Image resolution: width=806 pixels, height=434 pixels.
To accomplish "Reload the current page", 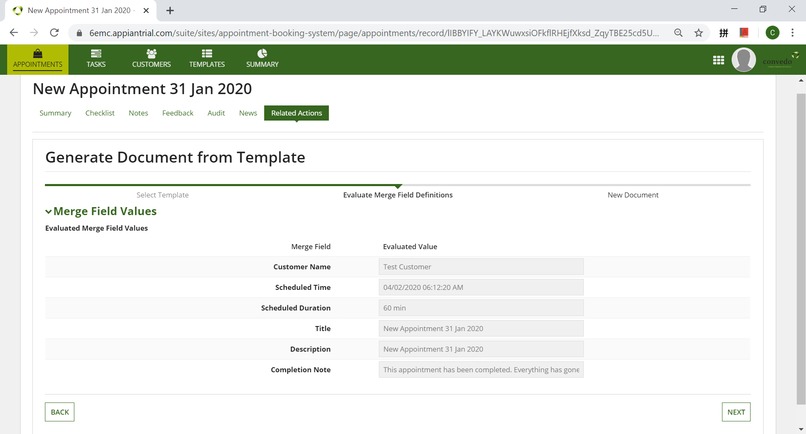I will click(54, 33).
